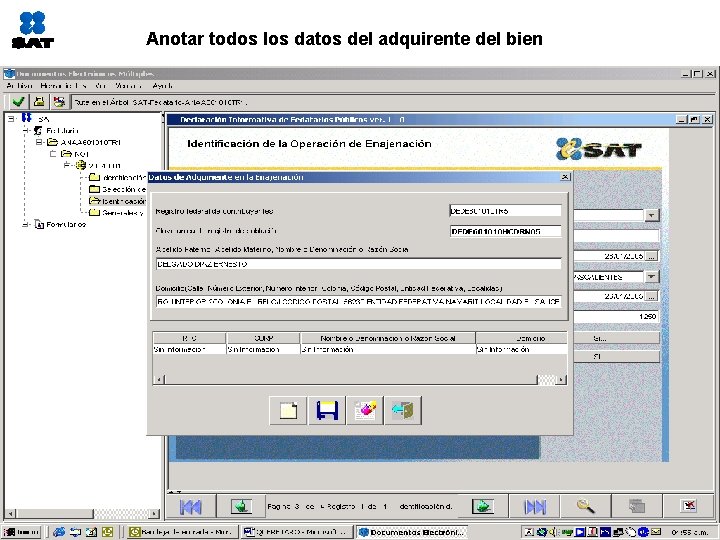Viewport: 720px width, 540px height.
Task: Collapse the ANAA601010TRI folder node
Action: (40, 142)
